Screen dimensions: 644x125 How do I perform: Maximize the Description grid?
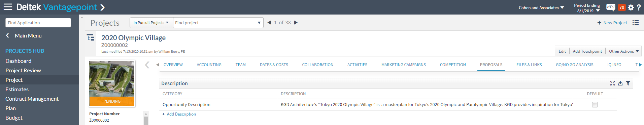(612, 83)
